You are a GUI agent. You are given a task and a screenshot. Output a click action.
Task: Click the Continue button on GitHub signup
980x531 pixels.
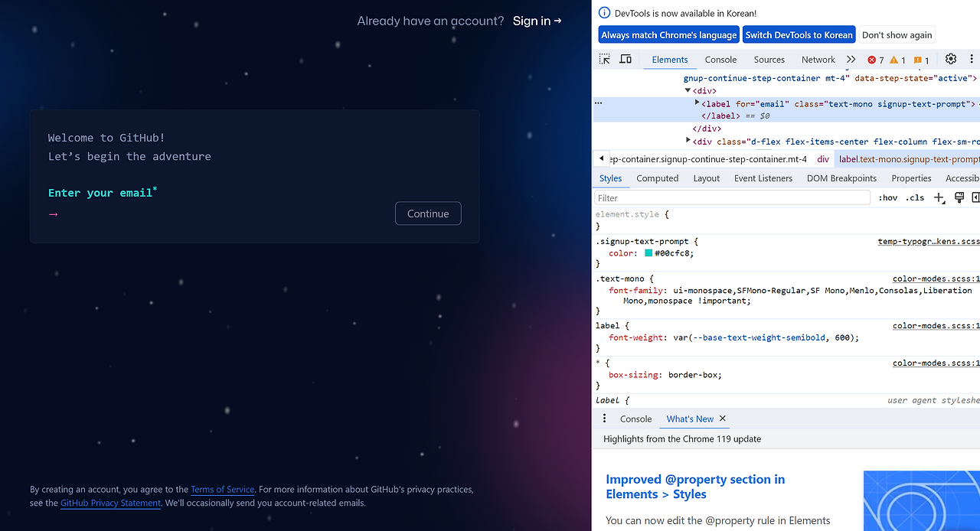[x=428, y=213]
